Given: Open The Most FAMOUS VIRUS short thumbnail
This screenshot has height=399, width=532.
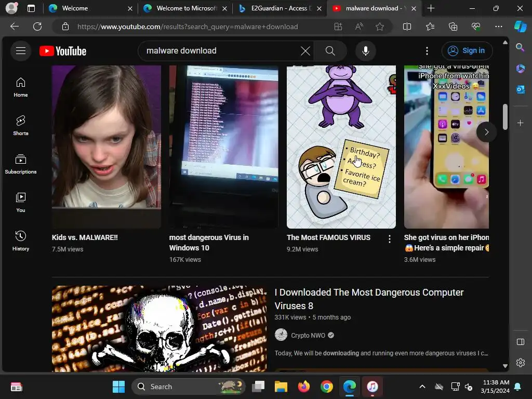Looking at the screenshot, I should [x=341, y=147].
